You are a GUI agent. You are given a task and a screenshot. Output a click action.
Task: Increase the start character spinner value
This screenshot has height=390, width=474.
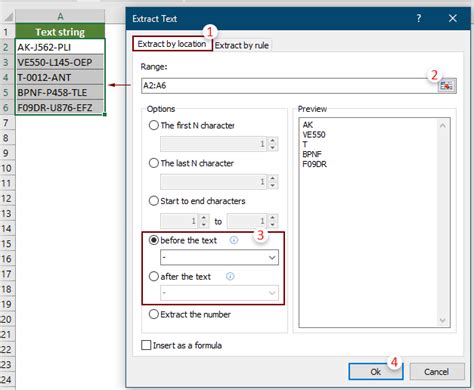[x=204, y=218]
